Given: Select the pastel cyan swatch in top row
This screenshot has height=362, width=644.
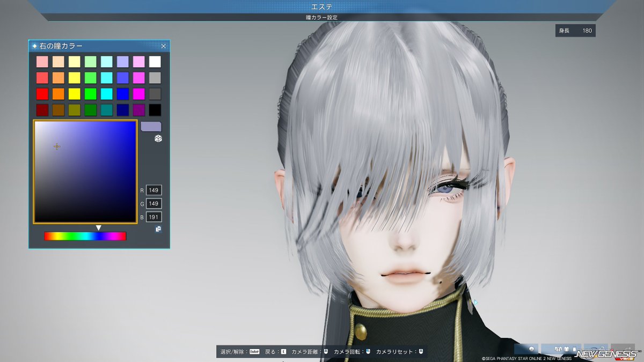Looking at the screenshot, I should coord(107,62).
